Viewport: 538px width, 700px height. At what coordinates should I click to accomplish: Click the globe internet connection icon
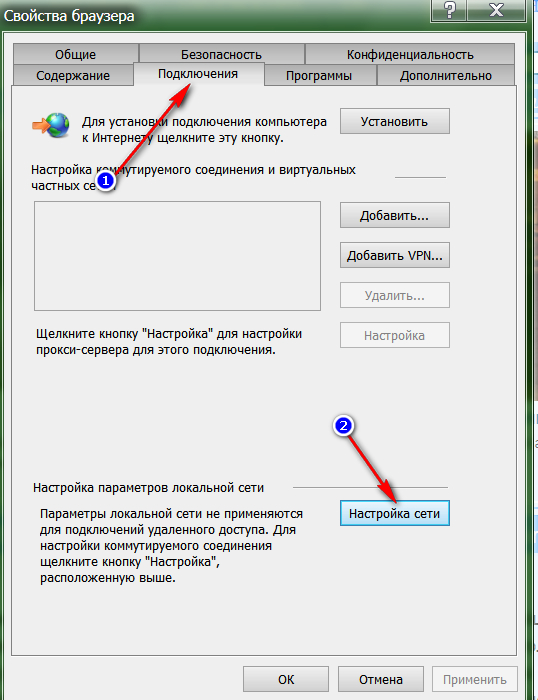(51, 125)
